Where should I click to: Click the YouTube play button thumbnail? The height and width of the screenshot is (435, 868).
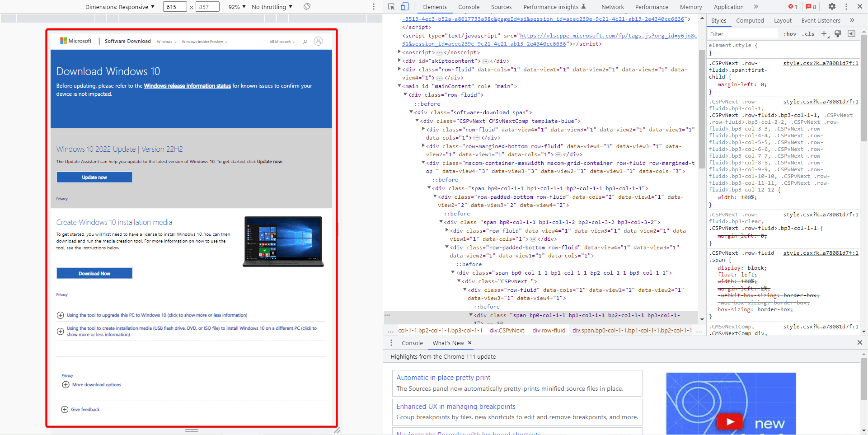(x=730, y=422)
